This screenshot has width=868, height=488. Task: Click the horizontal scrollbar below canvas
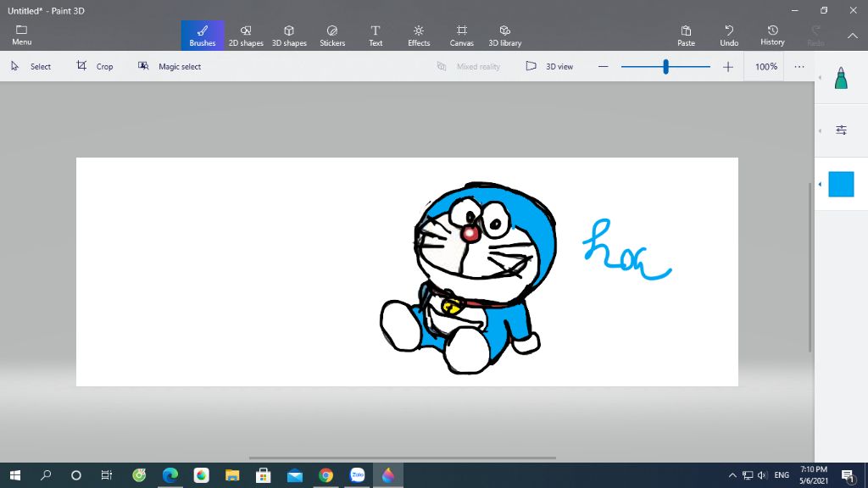(x=403, y=458)
